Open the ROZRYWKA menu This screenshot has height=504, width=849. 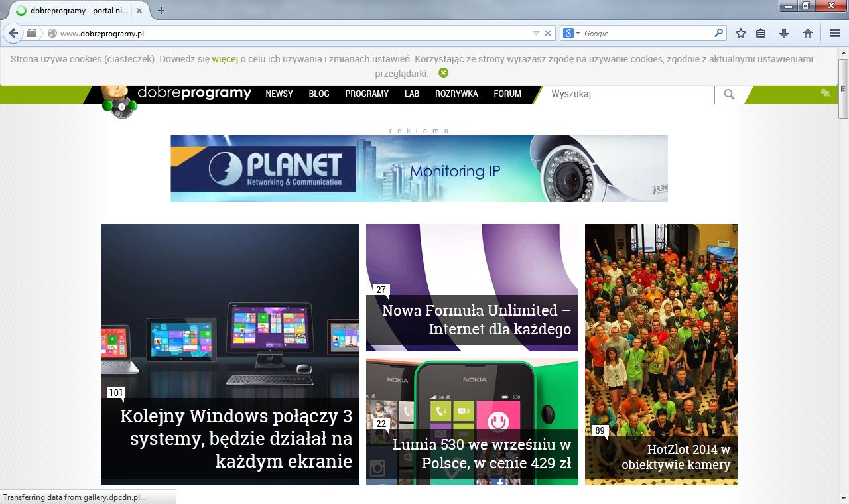click(x=456, y=94)
